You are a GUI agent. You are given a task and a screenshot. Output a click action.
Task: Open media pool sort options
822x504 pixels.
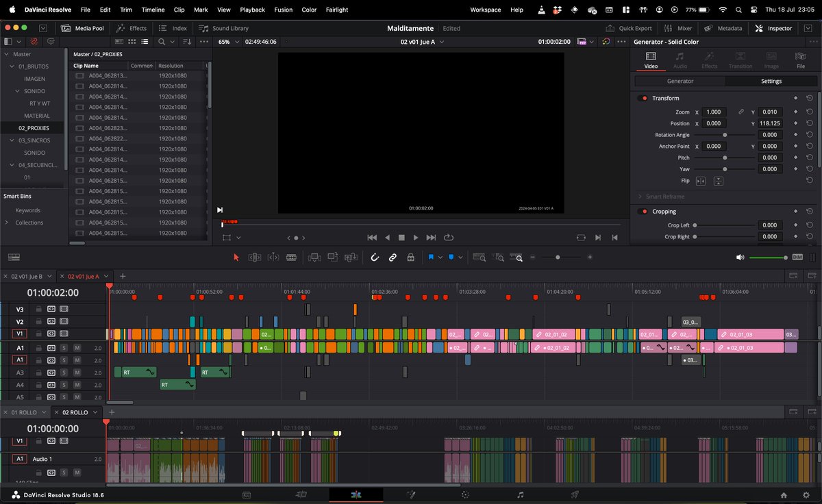click(188, 42)
